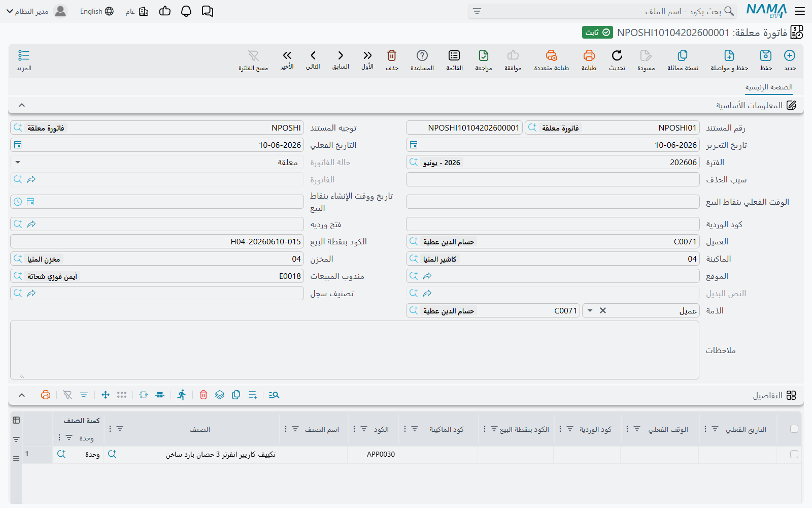Viewport: 812px width, 508px height.
Task: Open الذمة type dropdown arrow
Action: [590, 310]
